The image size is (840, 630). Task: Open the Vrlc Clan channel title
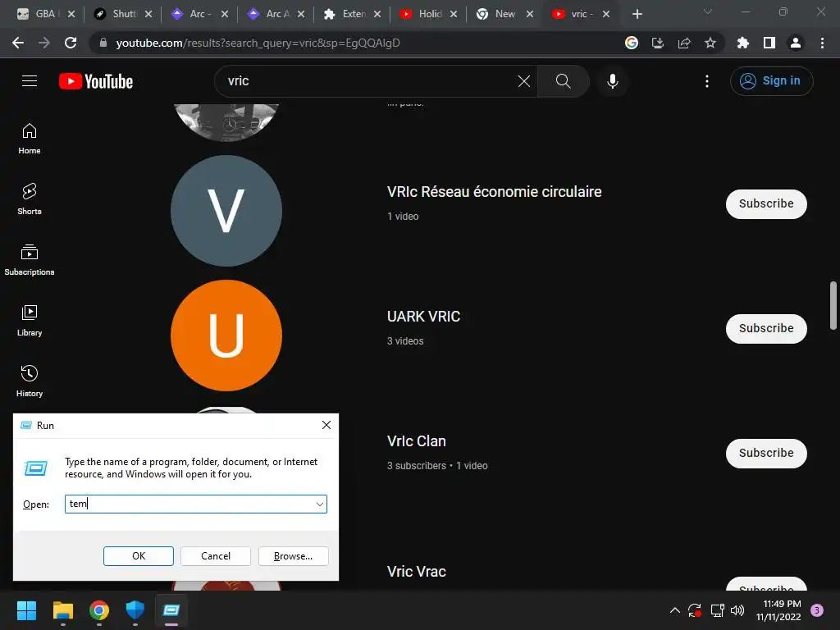tap(416, 441)
